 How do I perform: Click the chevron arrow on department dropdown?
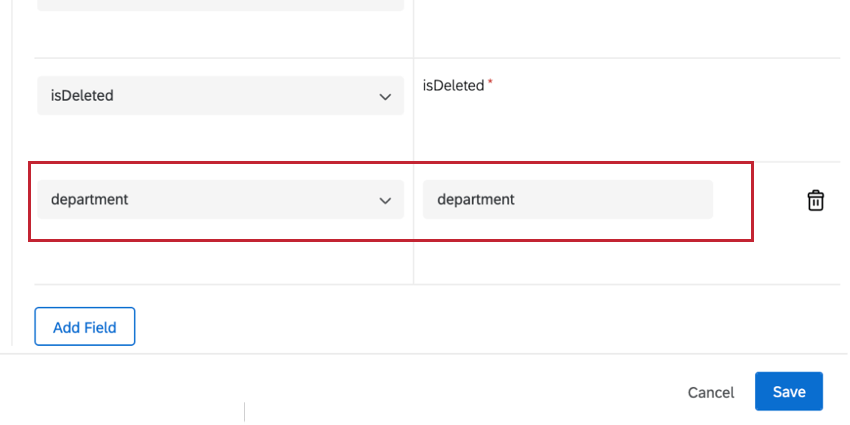tap(385, 201)
